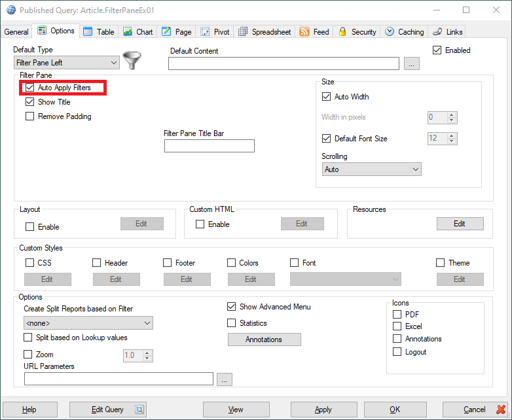
Task: Check the Font custom style box
Action: click(294, 263)
